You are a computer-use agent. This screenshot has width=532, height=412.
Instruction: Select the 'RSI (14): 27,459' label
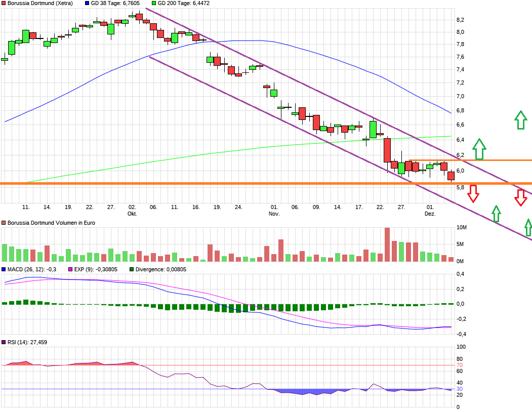pos(27,343)
